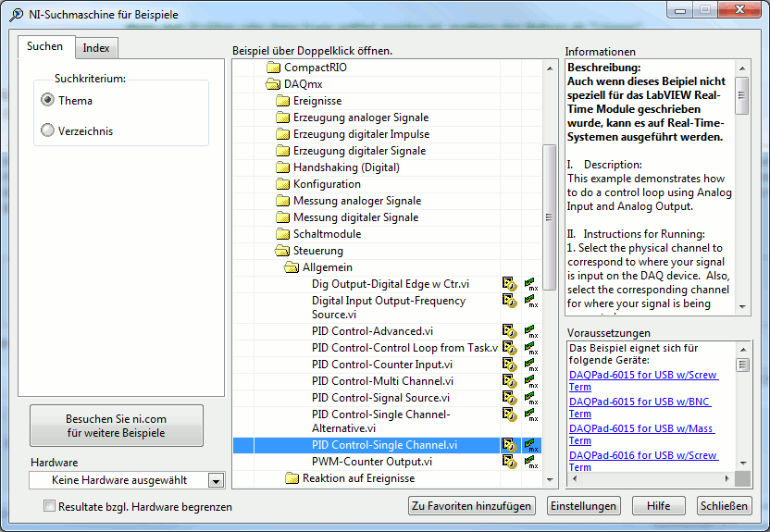
Task: Open the Einstellungen button
Action: [x=583, y=506]
